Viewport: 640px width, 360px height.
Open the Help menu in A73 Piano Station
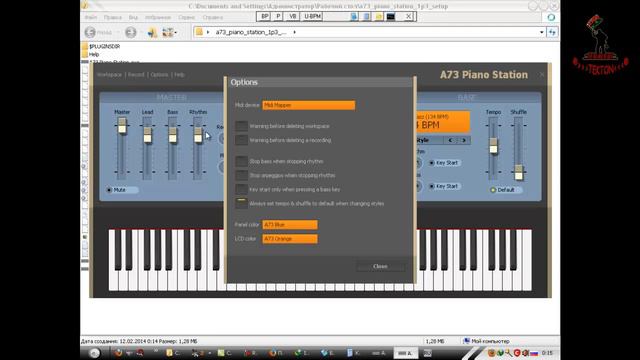179,75
